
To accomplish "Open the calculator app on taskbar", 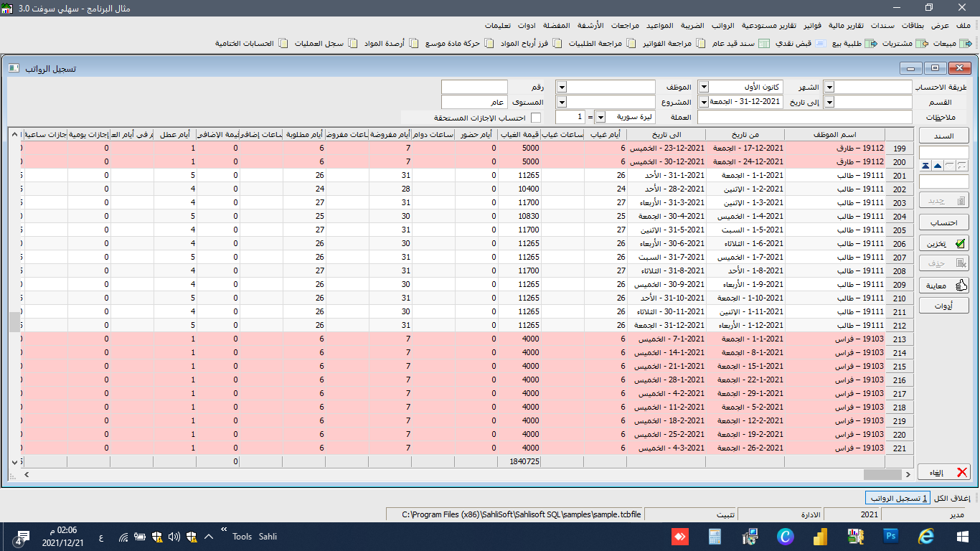I will click(x=715, y=536).
